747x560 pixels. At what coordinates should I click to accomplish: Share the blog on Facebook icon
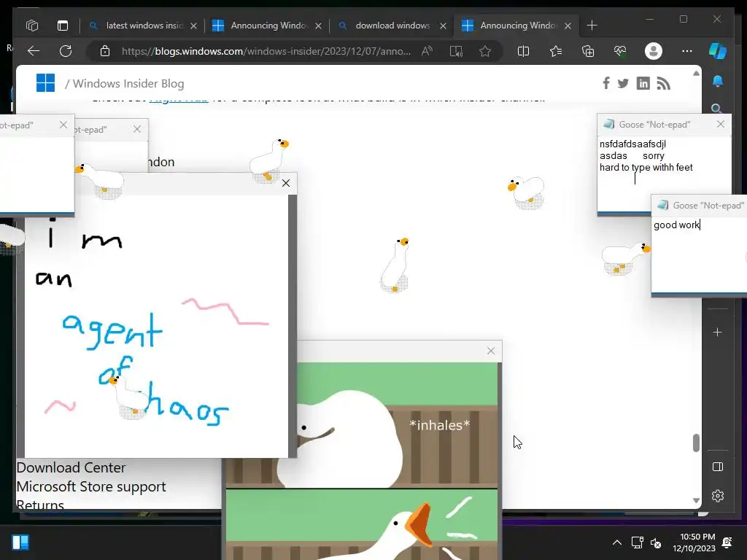tap(606, 83)
